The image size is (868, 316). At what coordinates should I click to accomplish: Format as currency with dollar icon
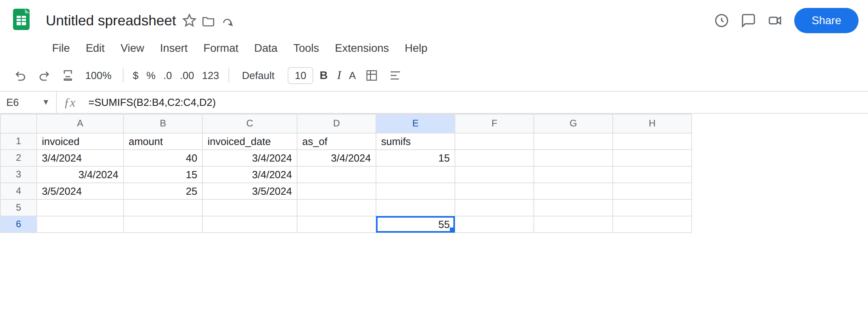point(135,75)
